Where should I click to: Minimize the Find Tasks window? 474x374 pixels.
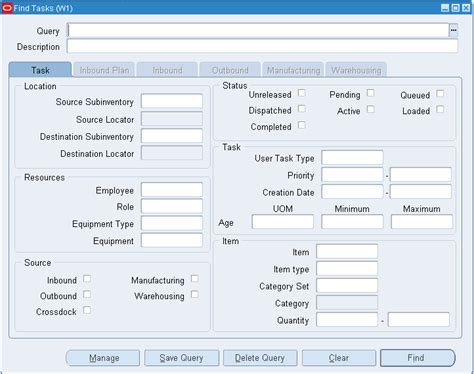[445, 8]
